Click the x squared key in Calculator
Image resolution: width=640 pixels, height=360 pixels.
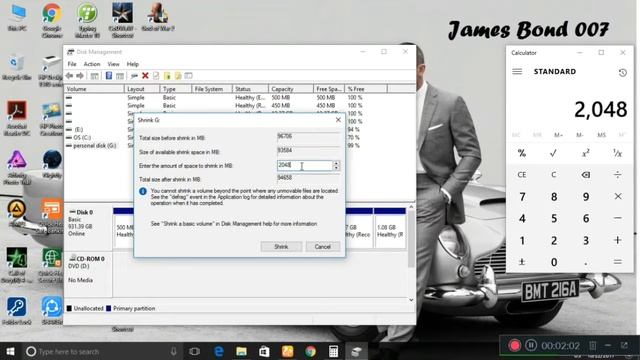tap(585, 153)
